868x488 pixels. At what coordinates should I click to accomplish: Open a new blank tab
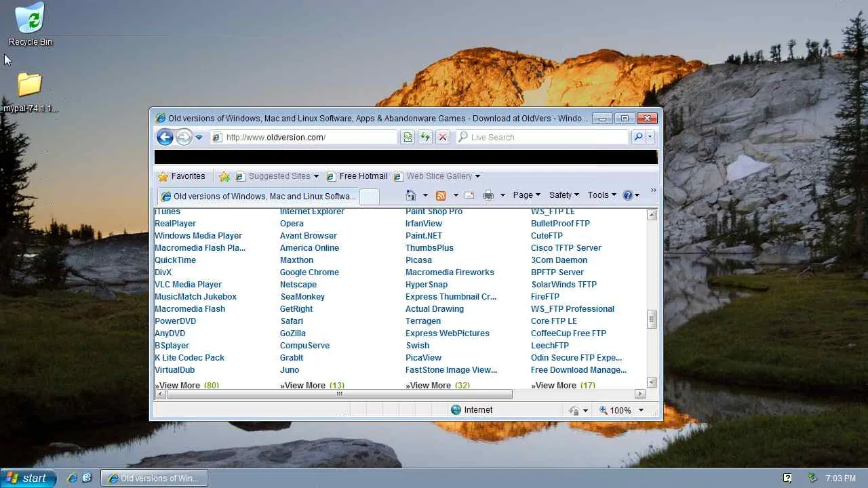pyautogui.click(x=369, y=197)
